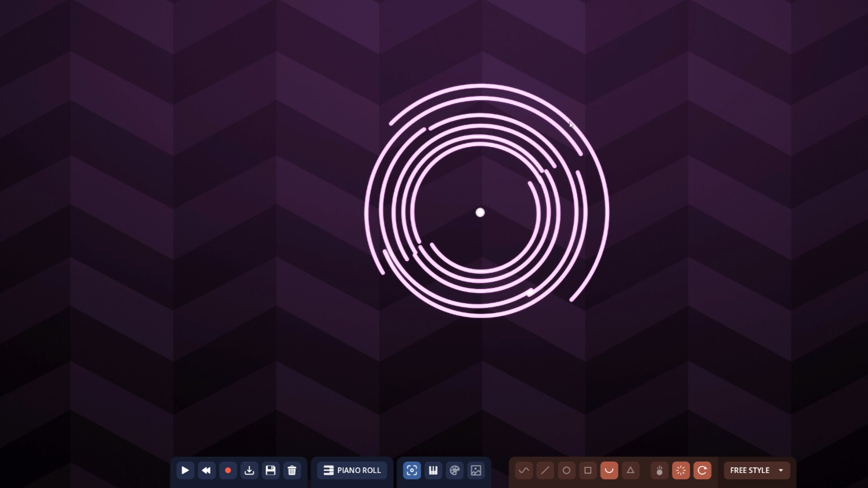Select the straight line tool
The width and height of the screenshot is (868, 488).
545,470
